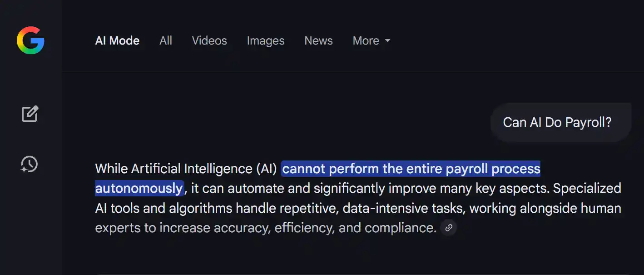Open the Videos tab
The image size is (644, 275).
(209, 41)
